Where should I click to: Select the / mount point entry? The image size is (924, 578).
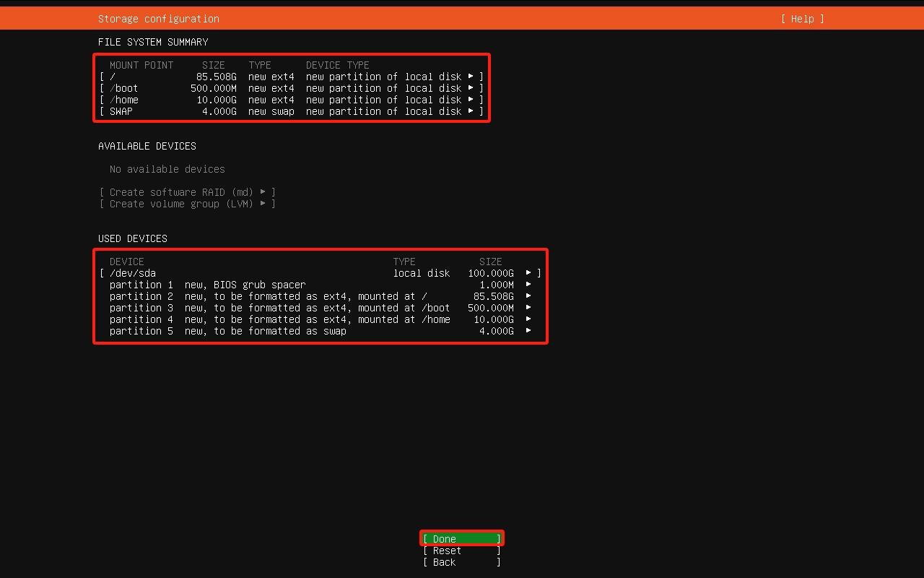(292, 77)
